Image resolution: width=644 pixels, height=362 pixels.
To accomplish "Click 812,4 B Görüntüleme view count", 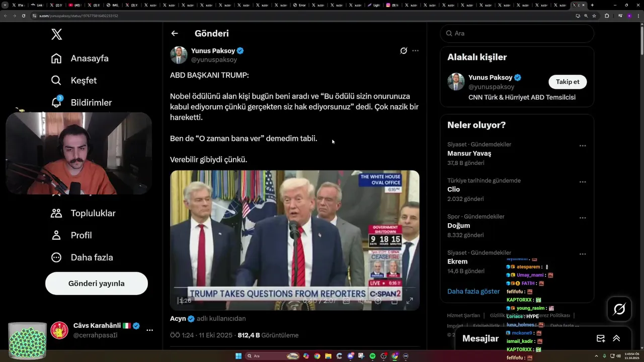I will click(x=268, y=335).
